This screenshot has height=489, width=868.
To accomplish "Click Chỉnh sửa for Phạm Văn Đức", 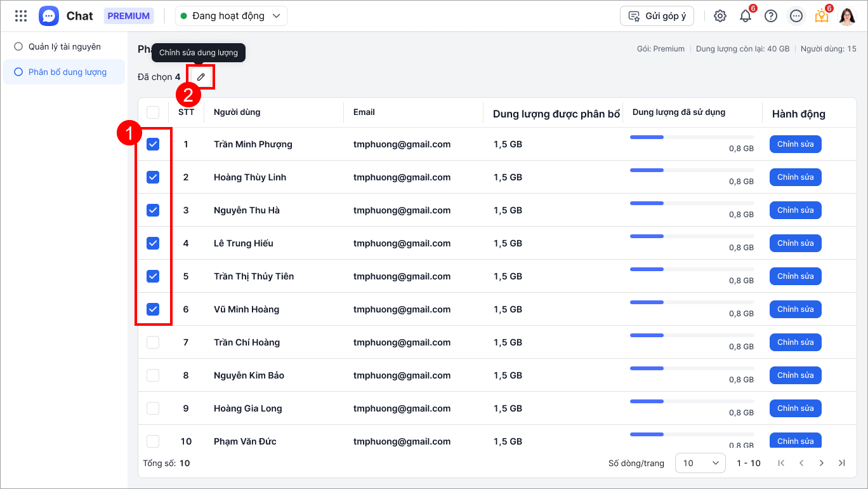I will click(x=796, y=441).
